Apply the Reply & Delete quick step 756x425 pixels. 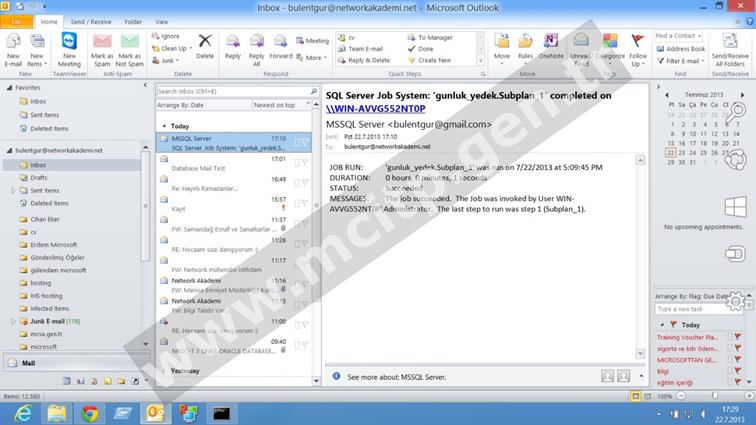(x=364, y=60)
